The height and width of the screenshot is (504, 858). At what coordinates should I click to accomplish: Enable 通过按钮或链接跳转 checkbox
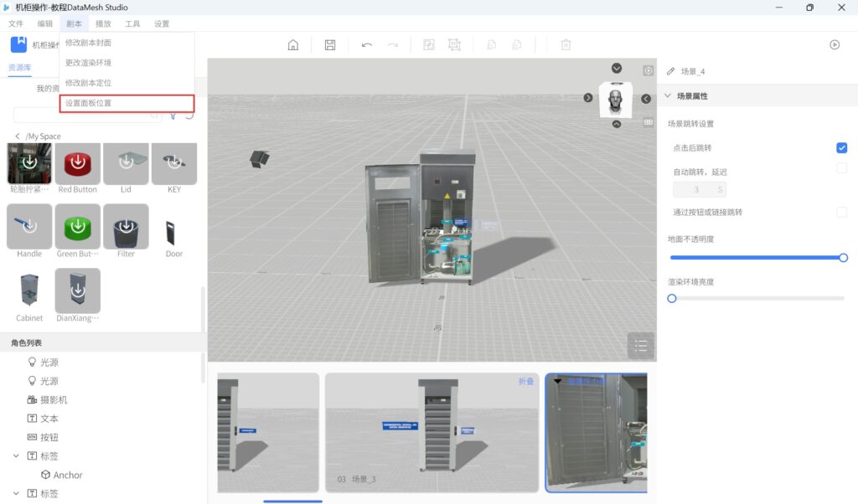point(841,213)
